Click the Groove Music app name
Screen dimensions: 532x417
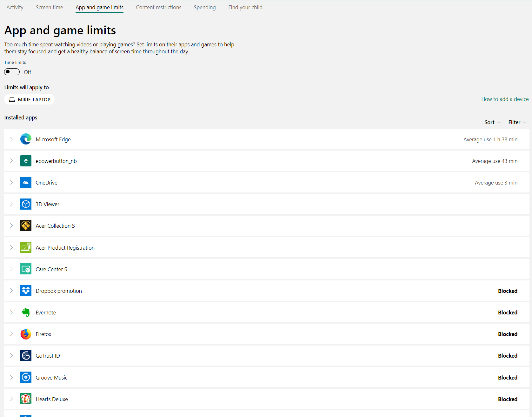pyautogui.click(x=51, y=378)
